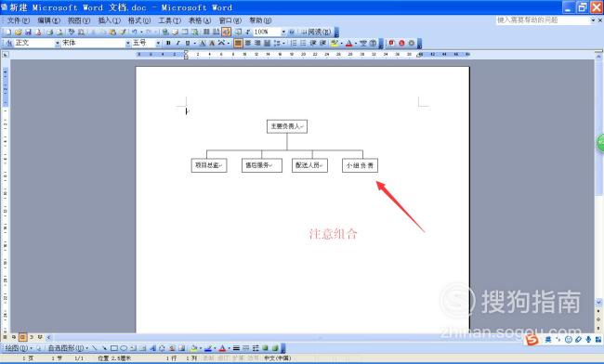The width and height of the screenshot is (604, 364).
Task: Click the Sogou input method tray icon
Action: pos(532,340)
